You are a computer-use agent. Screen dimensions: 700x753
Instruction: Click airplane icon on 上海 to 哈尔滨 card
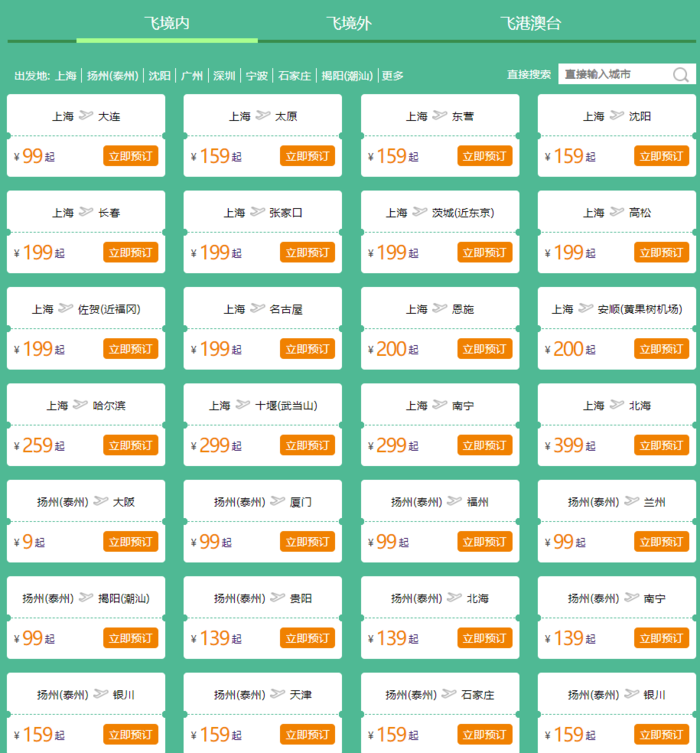(x=80, y=406)
